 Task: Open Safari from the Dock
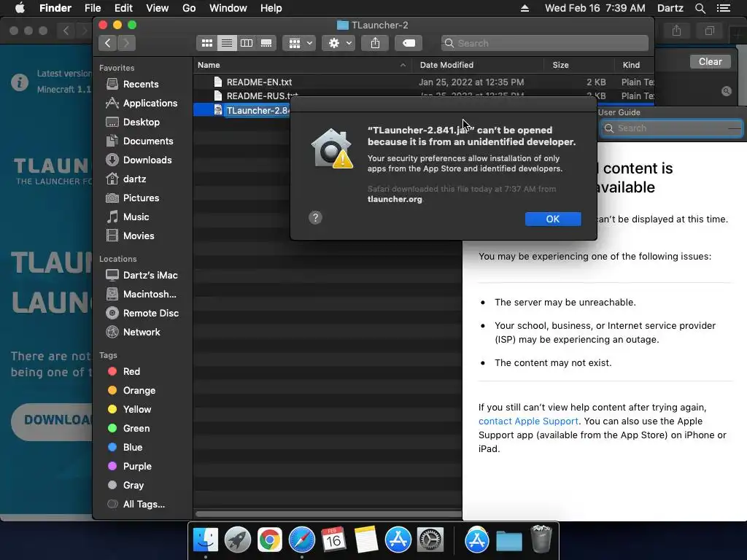302,540
